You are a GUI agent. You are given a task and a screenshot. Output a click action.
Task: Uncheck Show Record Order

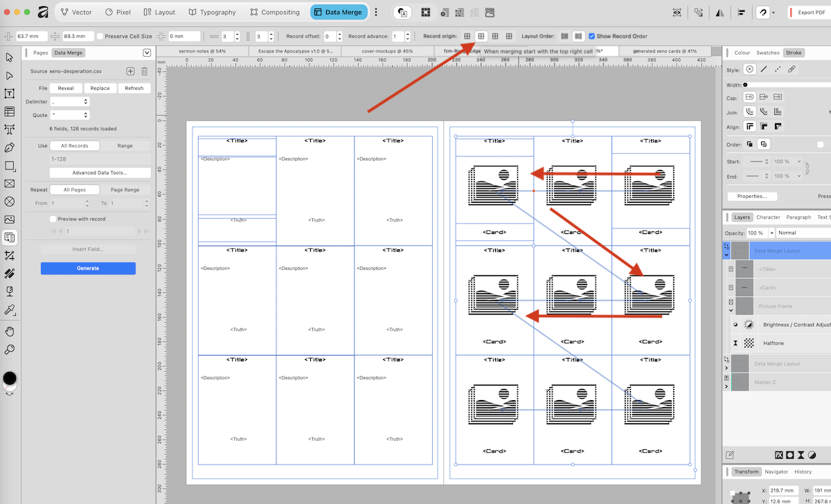coord(591,36)
